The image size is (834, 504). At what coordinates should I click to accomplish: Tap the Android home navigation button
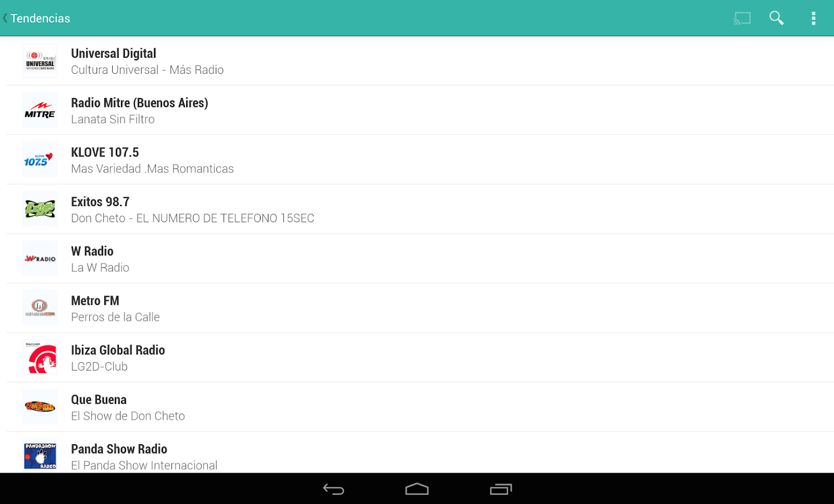tap(417, 489)
